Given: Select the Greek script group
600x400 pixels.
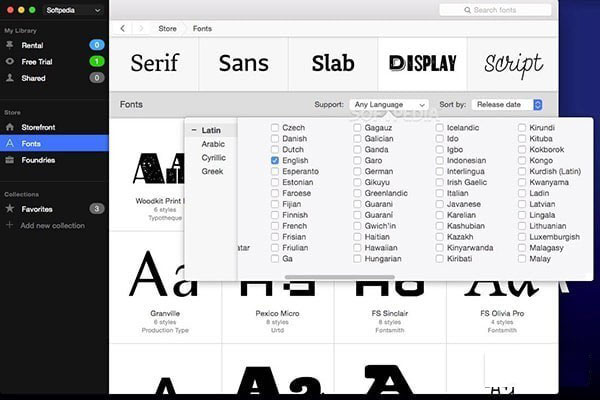Looking at the screenshot, I should (212, 171).
